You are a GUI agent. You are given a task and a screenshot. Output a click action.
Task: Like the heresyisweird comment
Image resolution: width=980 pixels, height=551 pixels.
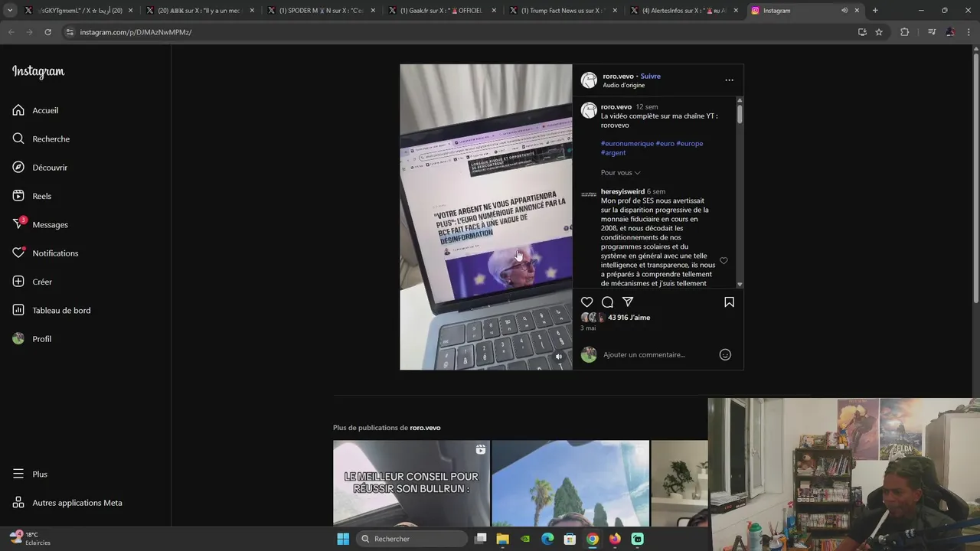pos(724,261)
